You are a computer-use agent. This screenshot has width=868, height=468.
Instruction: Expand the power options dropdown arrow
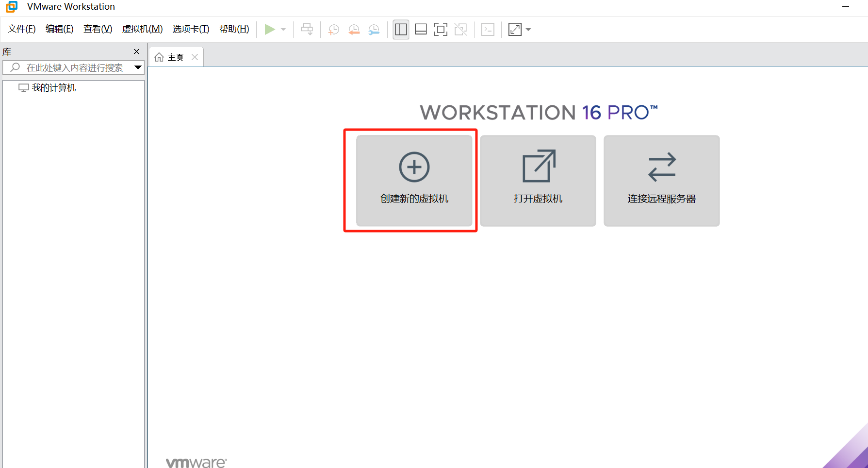[x=283, y=30]
